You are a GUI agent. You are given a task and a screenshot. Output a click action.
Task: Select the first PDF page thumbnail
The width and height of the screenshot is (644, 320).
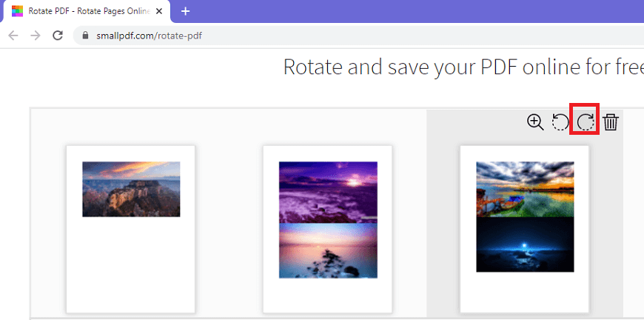click(x=130, y=229)
